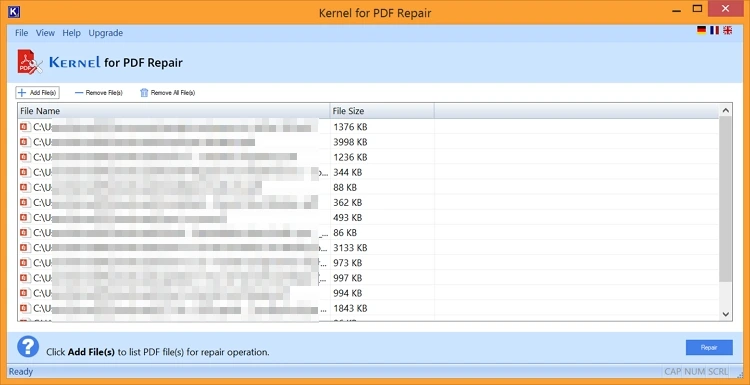Image resolution: width=750 pixels, height=385 pixels.
Task: Click scrollbar up arrow in file list
Action: click(726, 110)
